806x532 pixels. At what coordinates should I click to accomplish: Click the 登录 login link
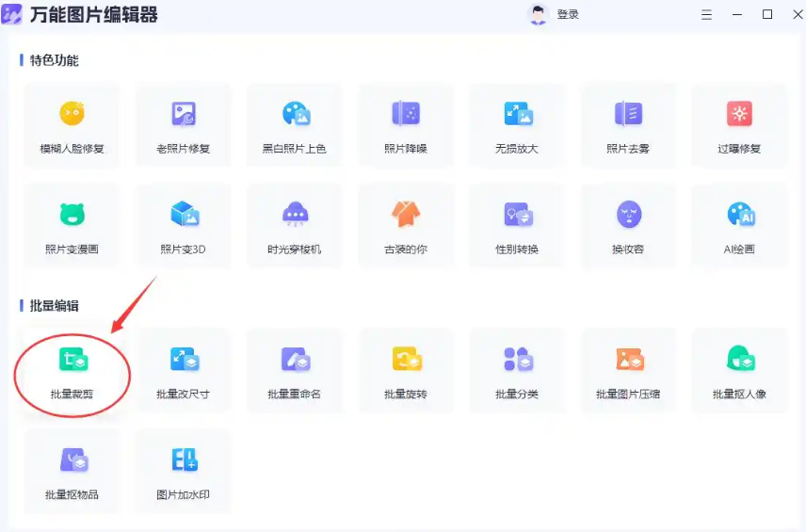[568, 14]
